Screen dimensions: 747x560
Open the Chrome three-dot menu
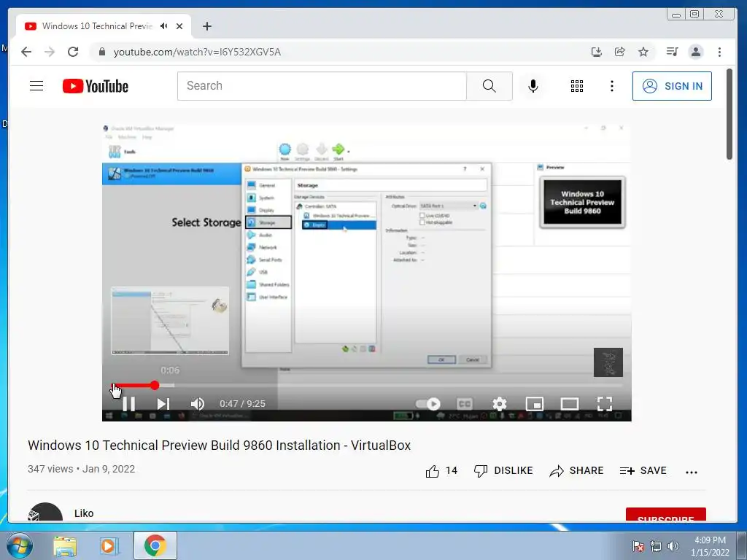(x=719, y=52)
